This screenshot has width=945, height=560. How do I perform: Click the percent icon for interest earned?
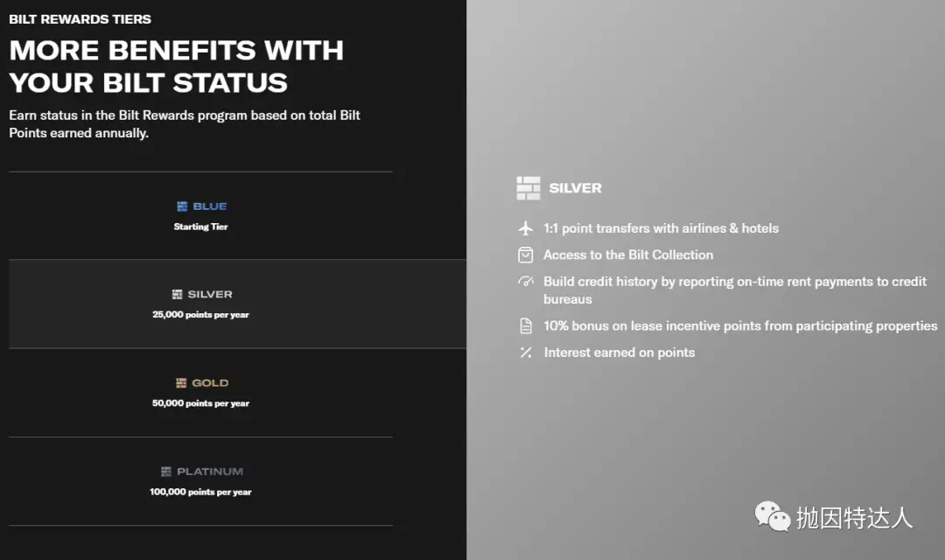(x=526, y=353)
